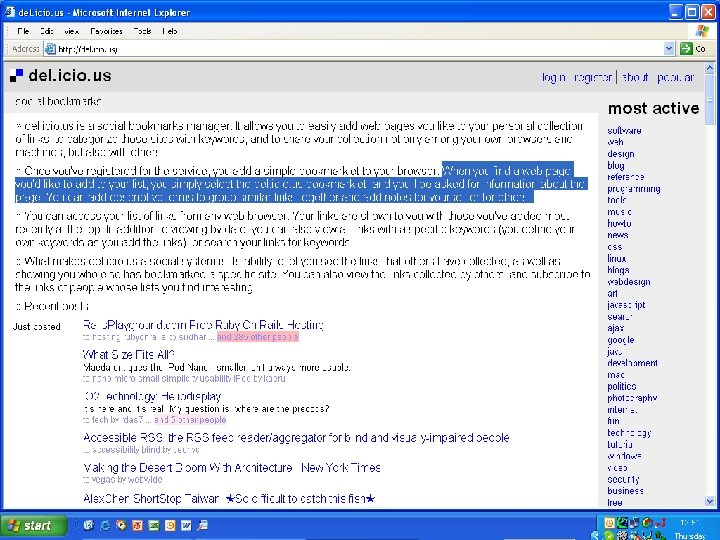Viewport: 720px width, 540px height.
Task: Launch Word from the quick launch bar
Action: point(186,525)
